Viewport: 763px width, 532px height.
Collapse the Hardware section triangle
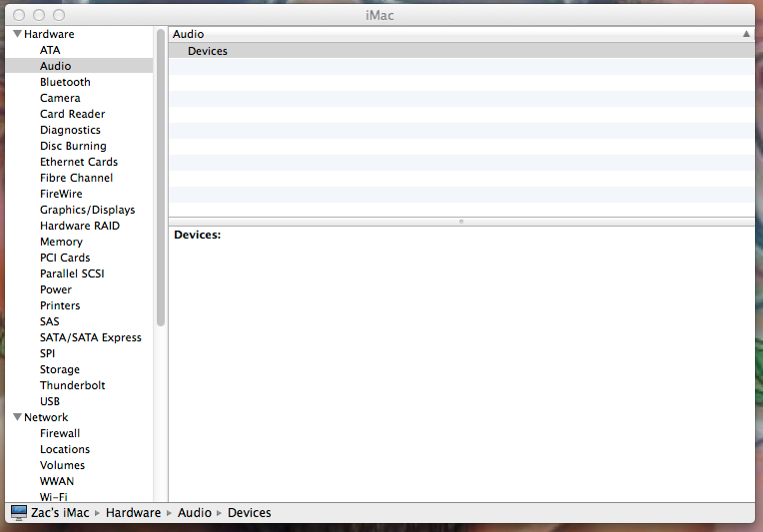click(18, 34)
